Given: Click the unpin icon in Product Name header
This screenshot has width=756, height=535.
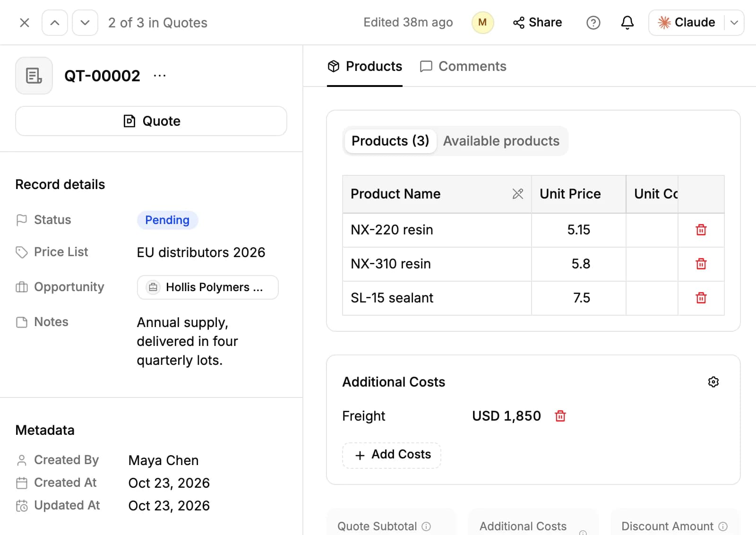Looking at the screenshot, I should coord(517,194).
